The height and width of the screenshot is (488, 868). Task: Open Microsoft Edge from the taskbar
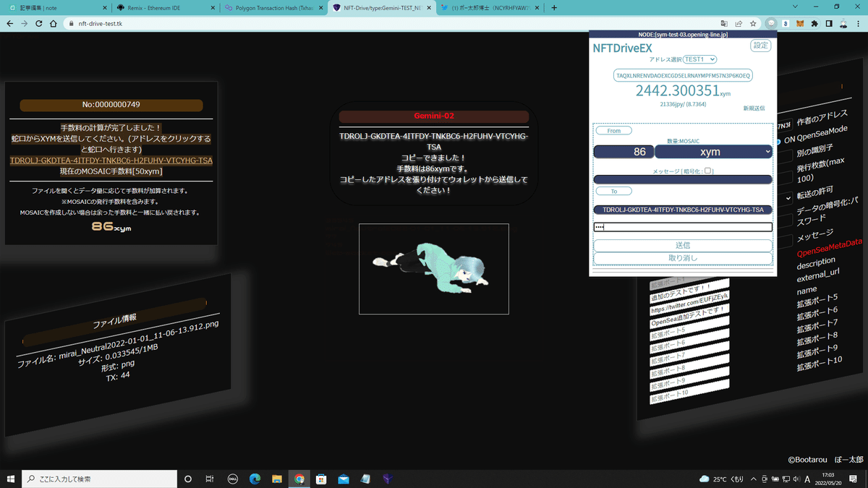[x=255, y=479]
